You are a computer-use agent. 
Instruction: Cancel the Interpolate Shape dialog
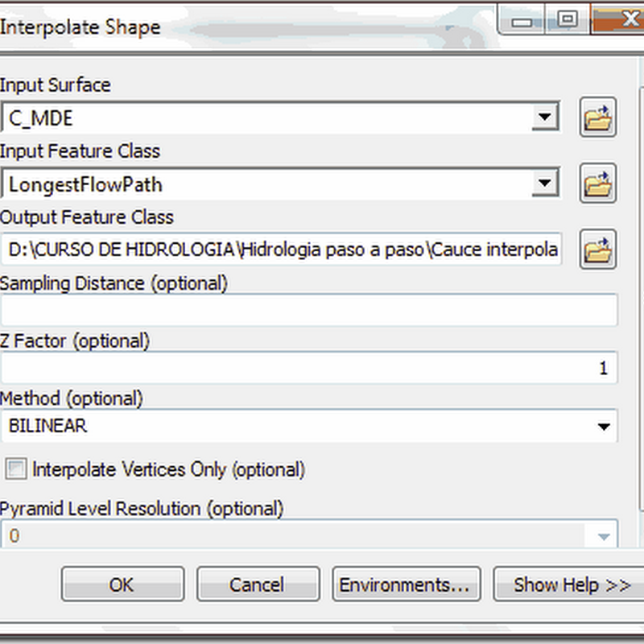click(x=258, y=584)
